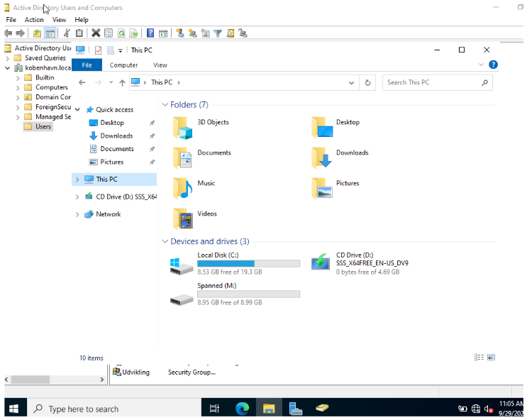527x420 pixels.
Task: Click Add to group toolbar icon
Action: pos(243,33)
